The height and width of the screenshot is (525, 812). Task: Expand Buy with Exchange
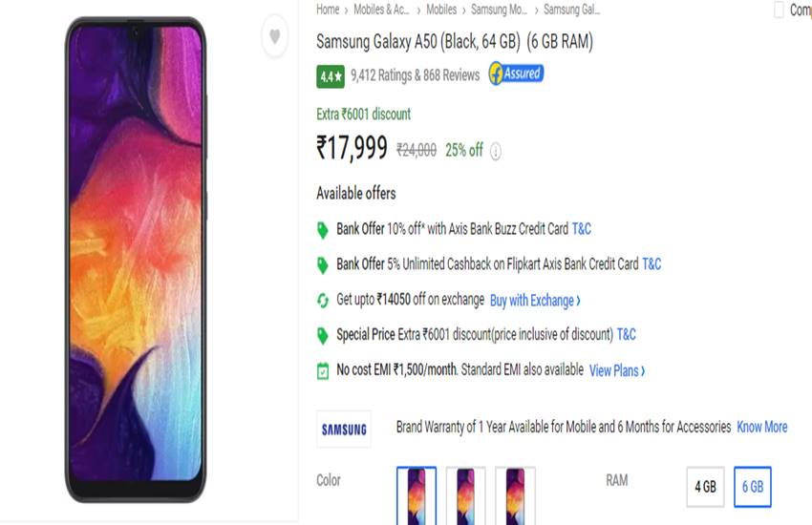(535, 301)
